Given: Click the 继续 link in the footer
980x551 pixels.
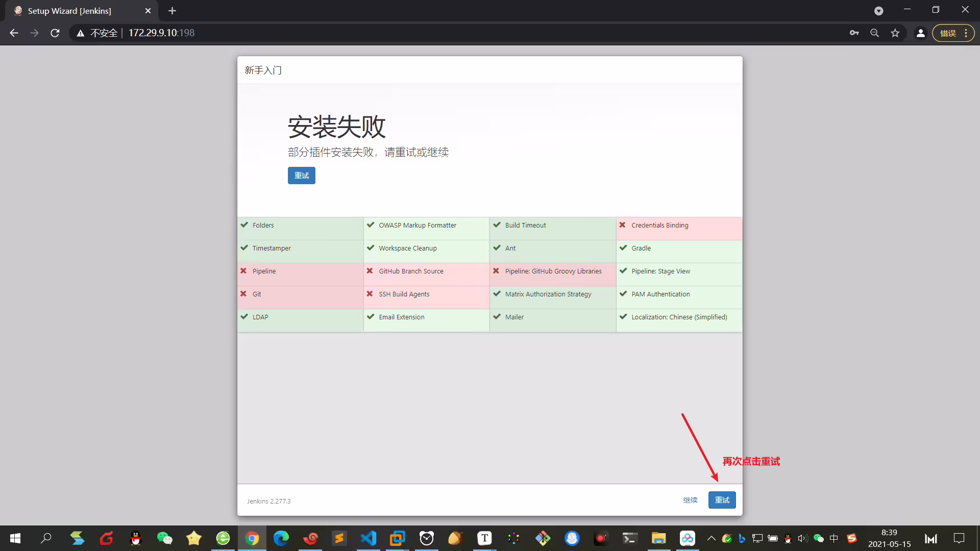Looking at the screenshot, I should [690, 500].
